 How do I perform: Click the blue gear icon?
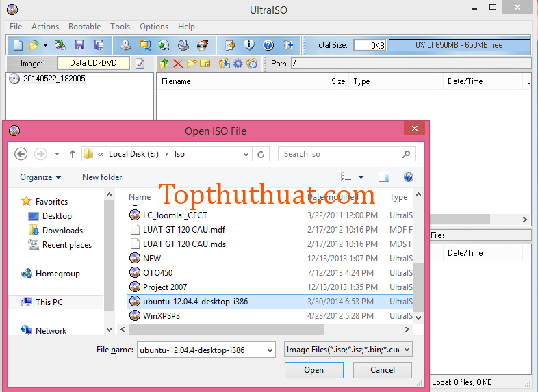(x=238, y=64)
